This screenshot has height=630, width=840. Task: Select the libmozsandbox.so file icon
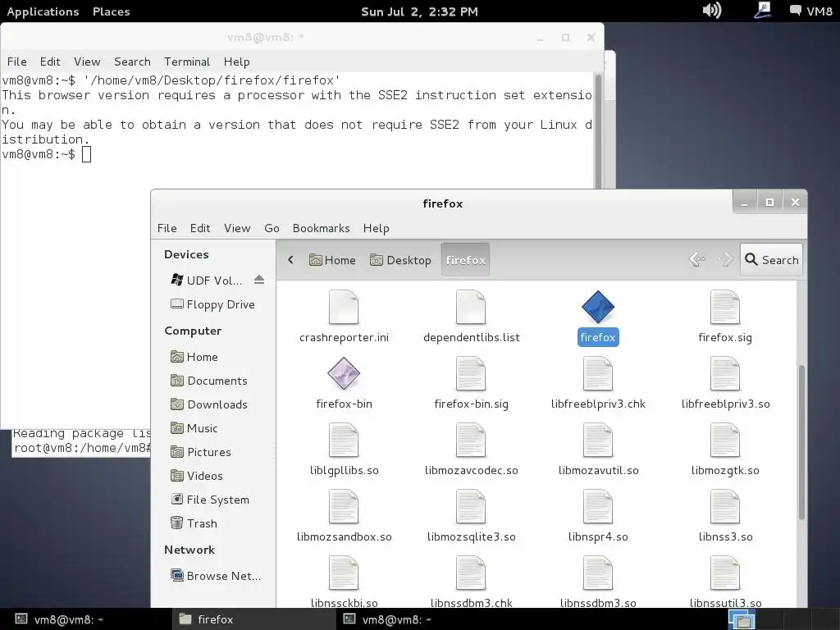point(344,506)
